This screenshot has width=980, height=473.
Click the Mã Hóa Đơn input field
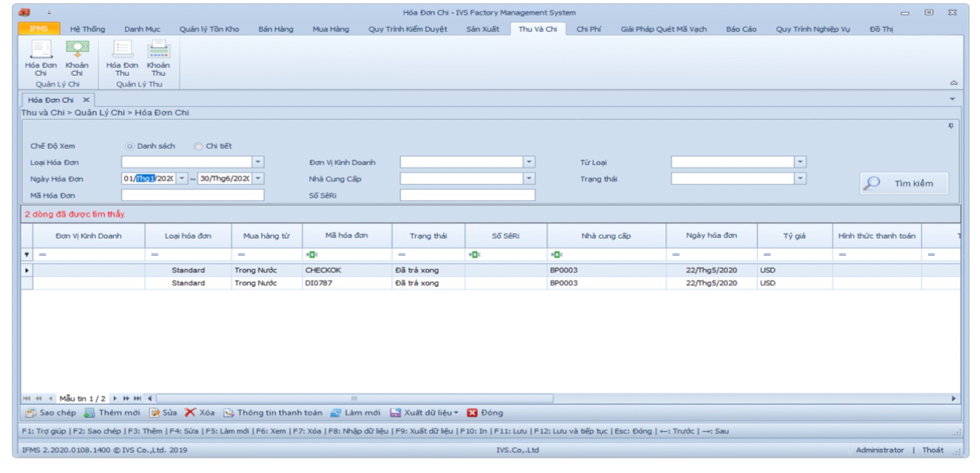[193, 195]
